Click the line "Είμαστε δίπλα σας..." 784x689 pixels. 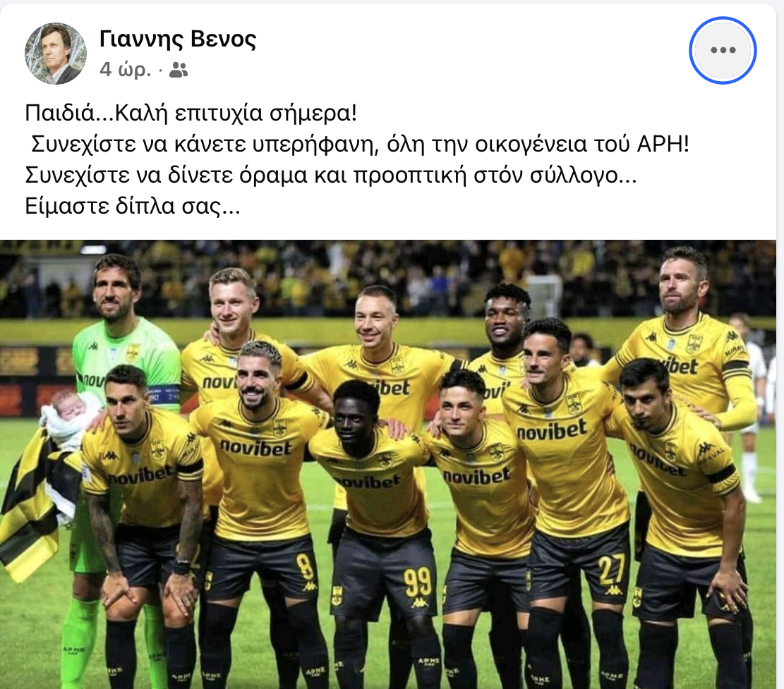coord(133,206)
